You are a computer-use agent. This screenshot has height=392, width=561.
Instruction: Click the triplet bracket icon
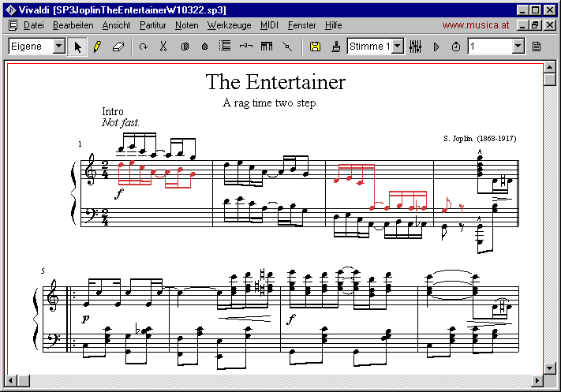(246, 46)
